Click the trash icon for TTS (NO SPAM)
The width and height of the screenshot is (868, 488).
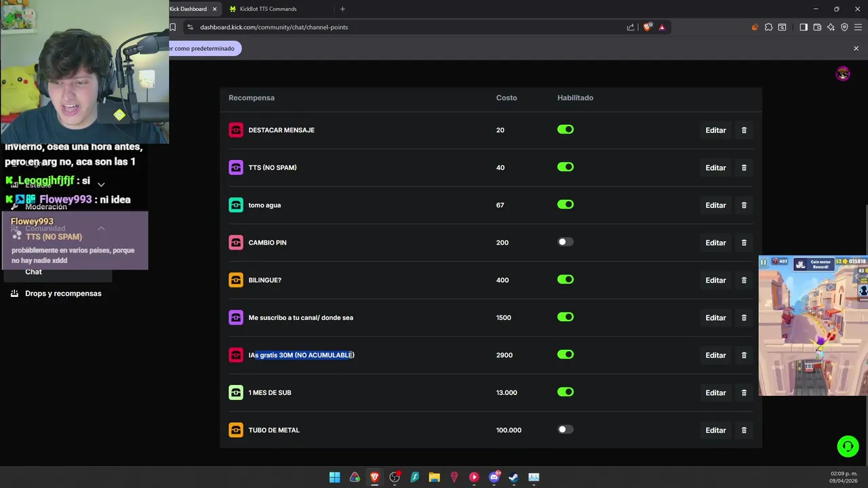click(x=744, y=167)
